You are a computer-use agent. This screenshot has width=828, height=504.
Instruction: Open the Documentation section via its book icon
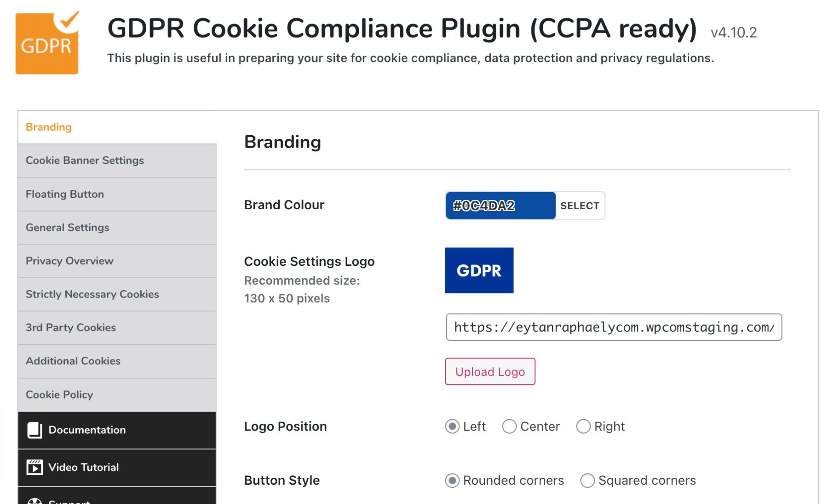(x=35, y=430)
